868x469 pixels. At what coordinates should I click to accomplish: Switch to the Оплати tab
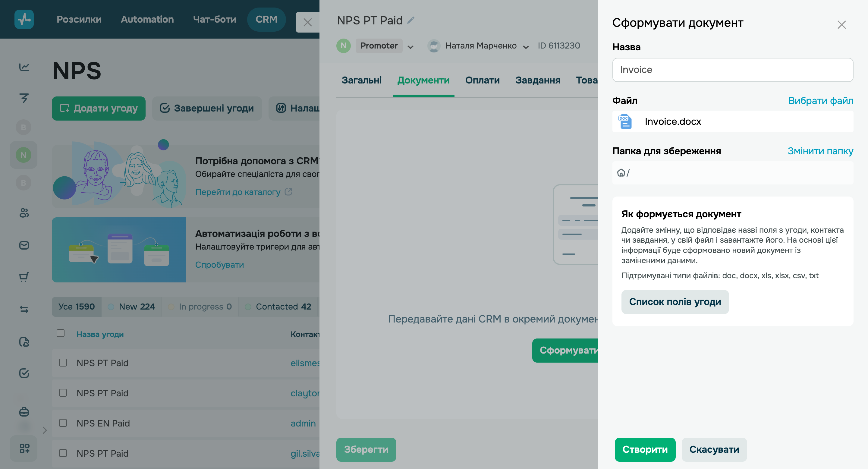(482, 80)
